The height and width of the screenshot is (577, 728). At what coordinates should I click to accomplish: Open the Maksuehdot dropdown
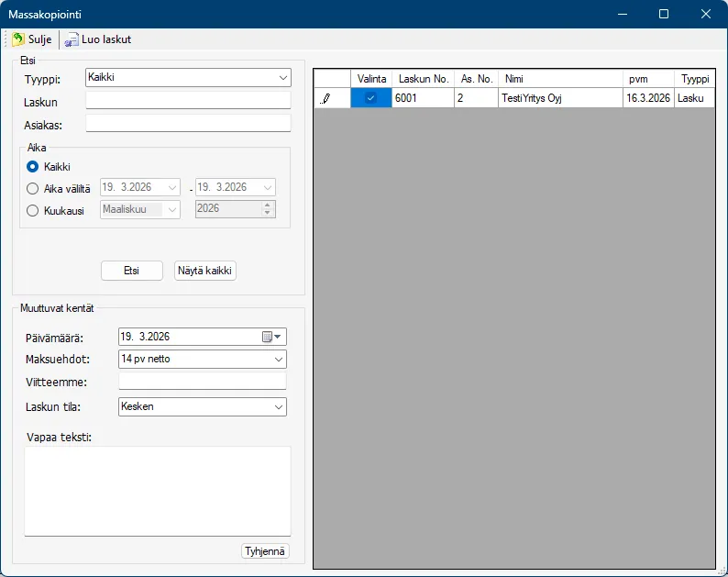[279, 360]
